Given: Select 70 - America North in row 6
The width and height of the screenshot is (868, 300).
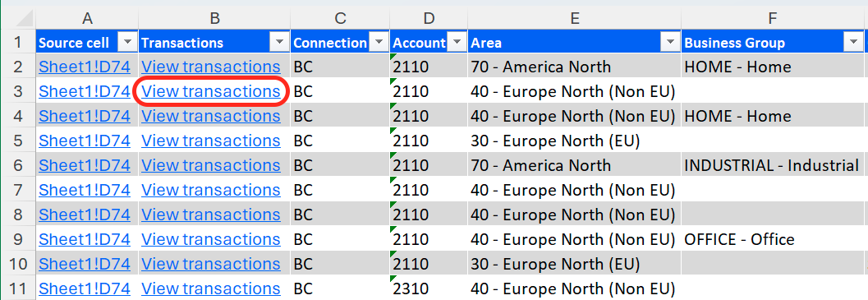Looking at the screenshot, I should pyautogui.click(x=575, y=165).
